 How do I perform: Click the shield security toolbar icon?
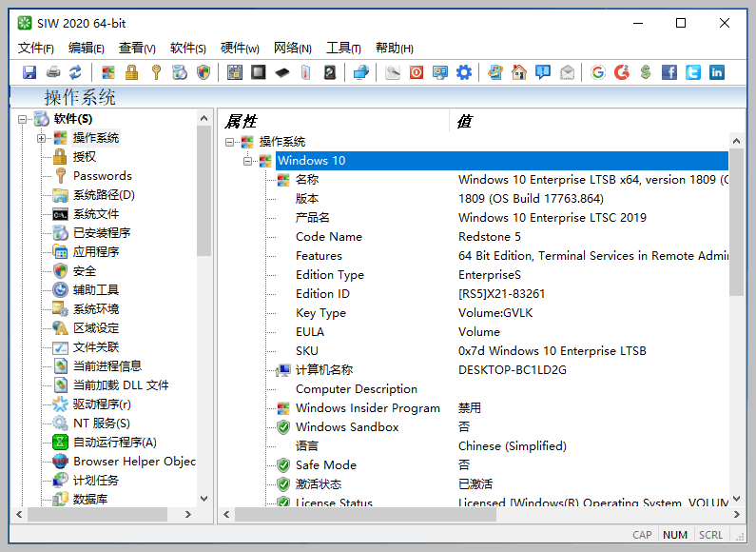pyautogui.click(x=204, y=72)
